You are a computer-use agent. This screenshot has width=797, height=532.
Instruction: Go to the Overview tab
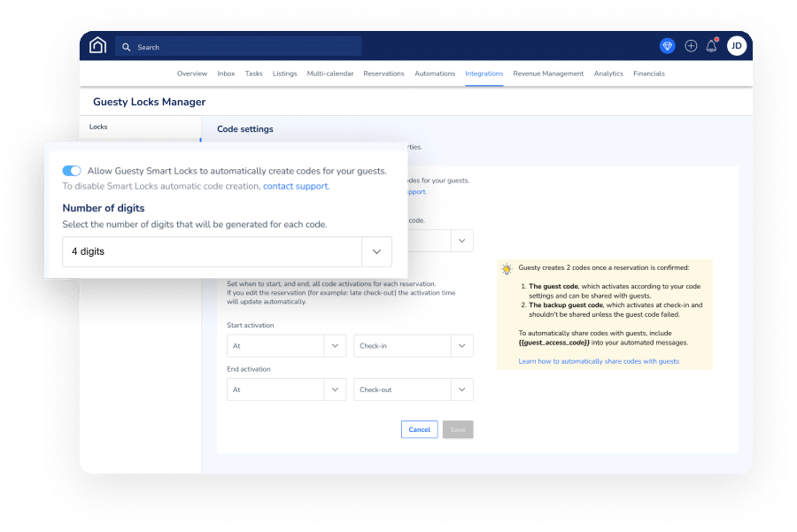pyautogui.click(x=191, y=73)
